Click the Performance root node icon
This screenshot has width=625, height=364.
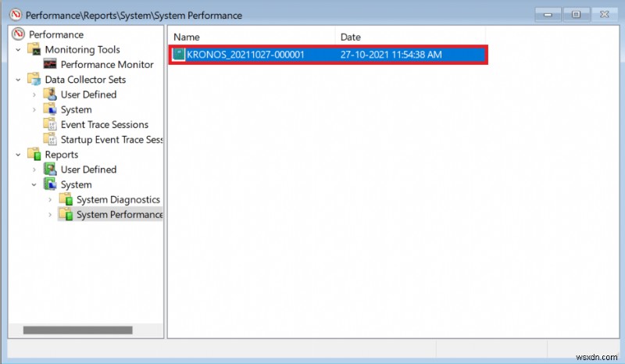(x=18, y=34)
